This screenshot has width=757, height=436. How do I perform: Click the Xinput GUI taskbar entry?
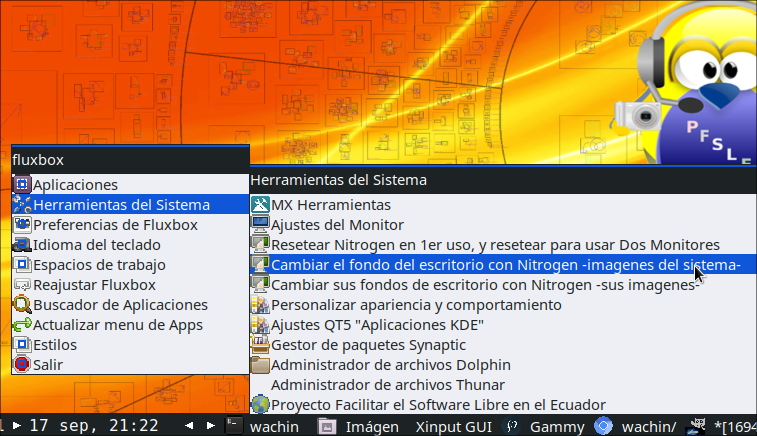(453, 427)
